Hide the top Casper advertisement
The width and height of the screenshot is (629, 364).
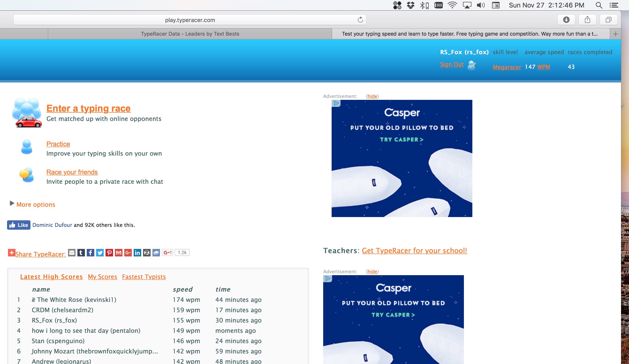point(372,96)
